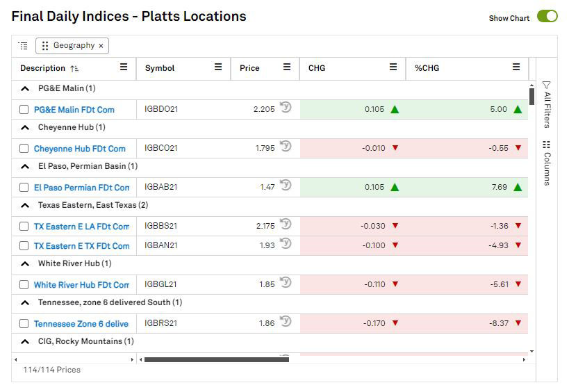Image resolution: width=569 pixels, height=392 pixels.
Task: Click history icon next to PG&E Malin price
Action: 286,108
